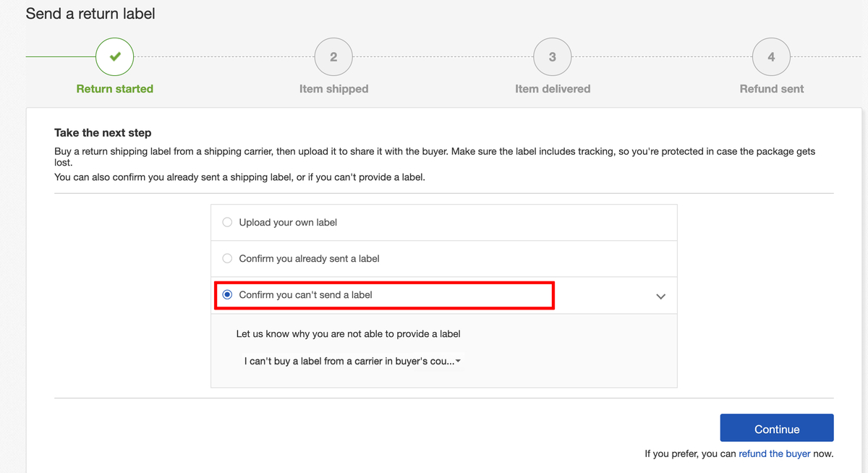Click the Upload your own label text

(288, 222)
